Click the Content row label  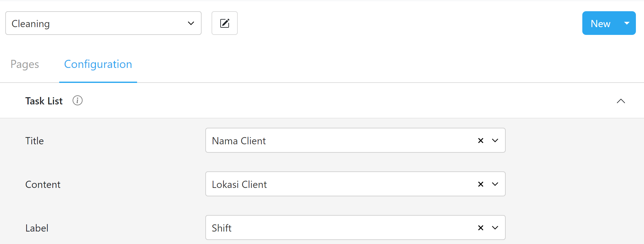(x=43, y=184)
